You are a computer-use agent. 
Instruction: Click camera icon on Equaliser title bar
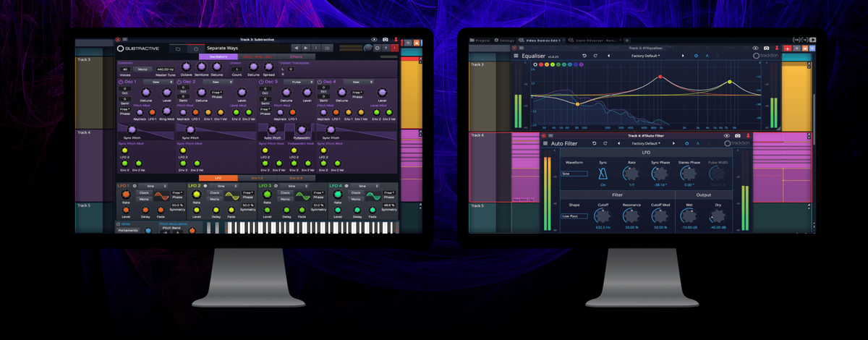(767, 48)
